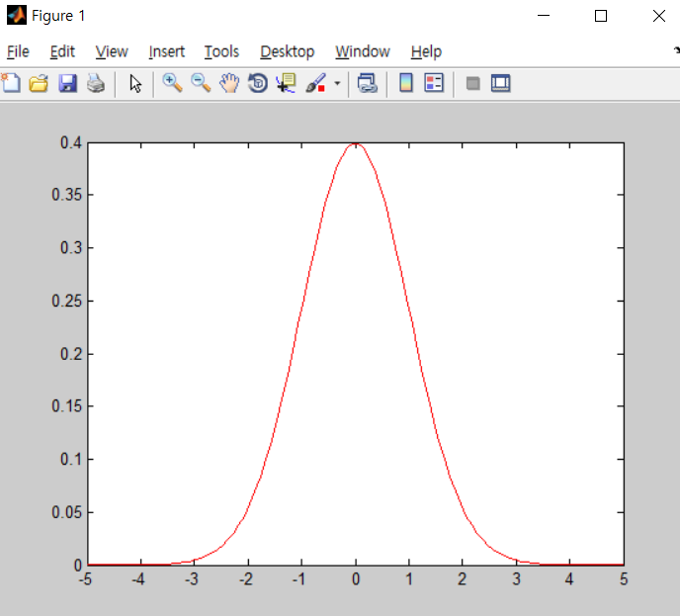Open the Desktop menu
Image resolution: width=680 pixels, height=616 pixels.
(287, 51)
